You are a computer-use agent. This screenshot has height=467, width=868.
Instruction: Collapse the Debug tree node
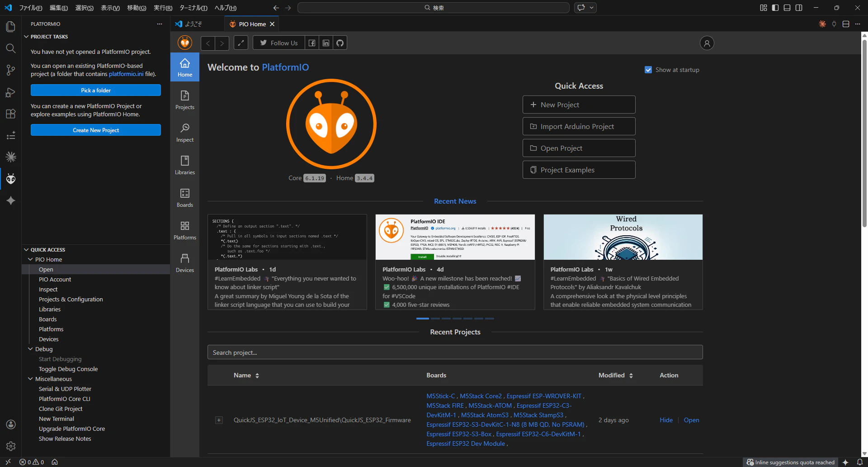click(30, 349)
